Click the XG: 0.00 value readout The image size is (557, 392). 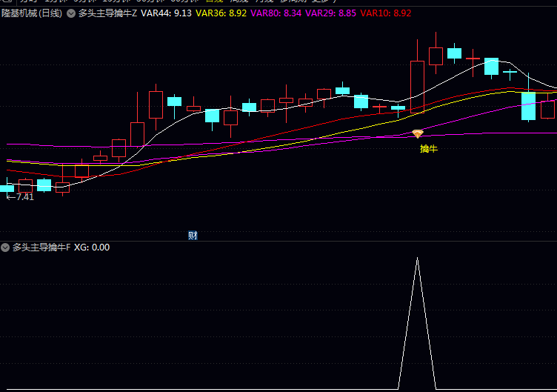click(92, 248)
